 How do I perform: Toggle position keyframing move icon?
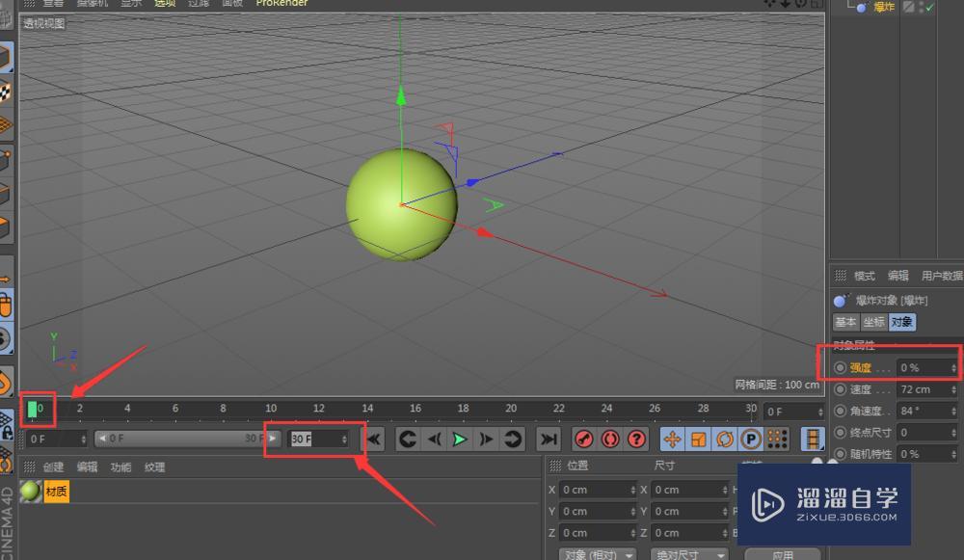tap(672, 439)
